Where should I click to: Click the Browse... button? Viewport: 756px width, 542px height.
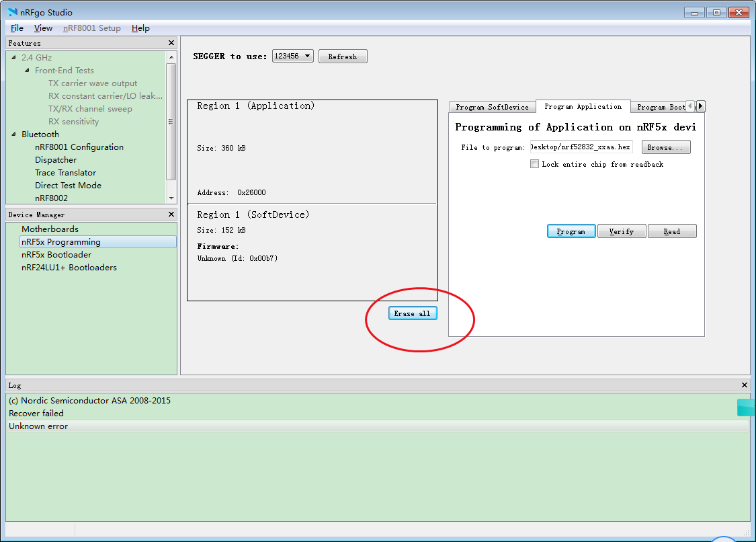pyautogui.click(x=666, y=147)
